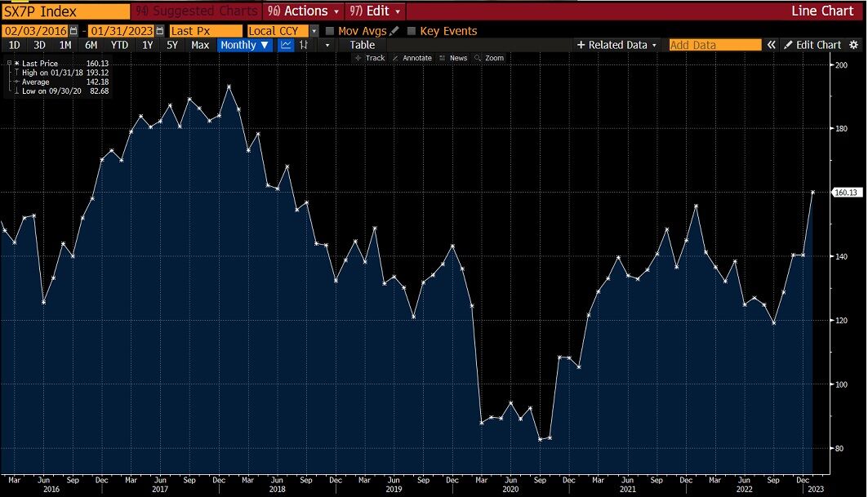Open the chart settings gear icon
The width and height of the screenshot is (868, 497).
click(853, 45)
